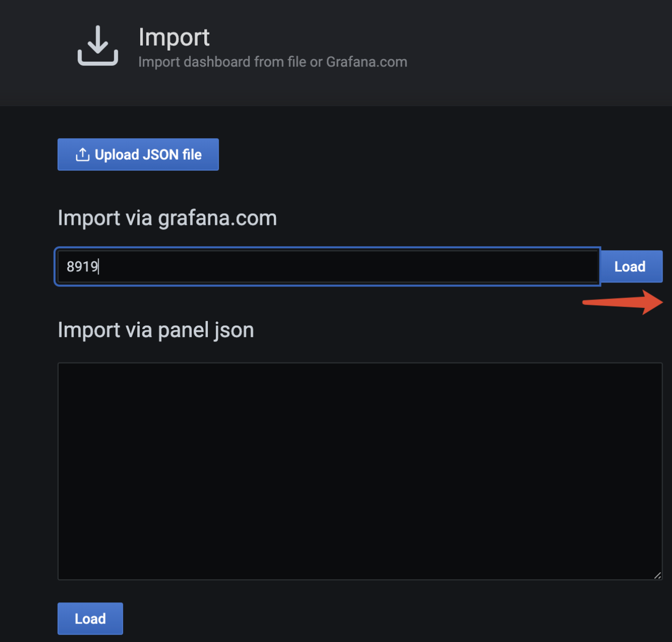672x642 pixels.
Task: Click the Upload JSON file button
Action: pos(138,154)
